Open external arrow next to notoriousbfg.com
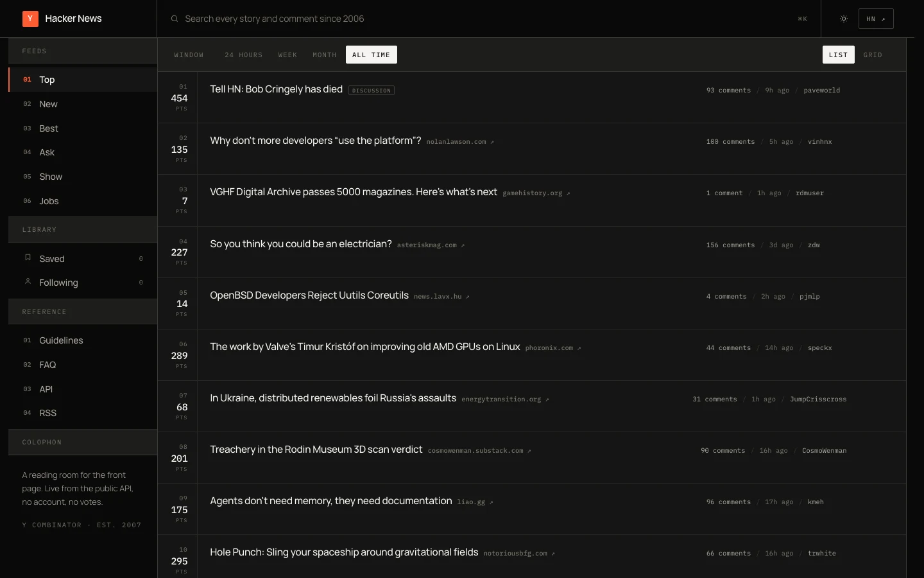The width and height of the screenshot is (924, 578). 553,554
